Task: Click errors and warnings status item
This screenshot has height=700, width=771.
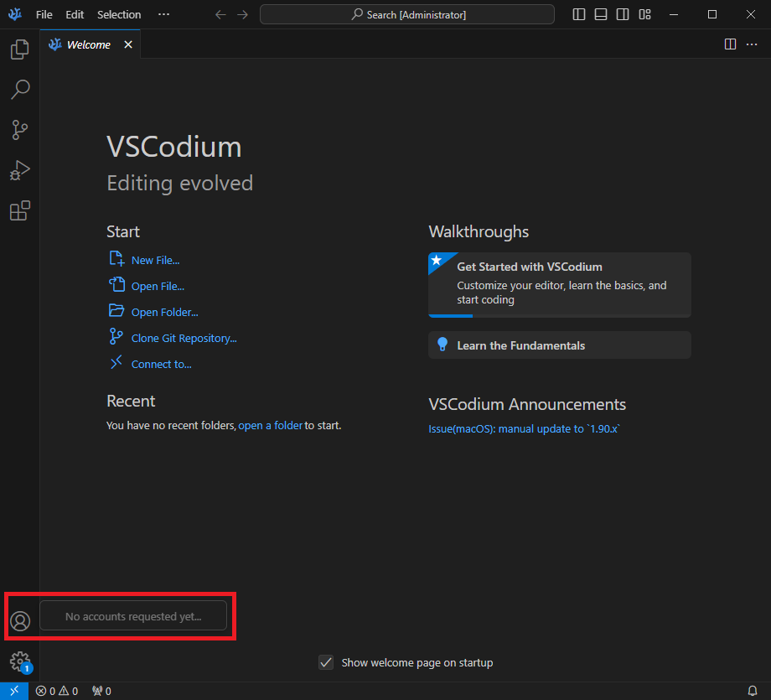Action: click(57, 691)
